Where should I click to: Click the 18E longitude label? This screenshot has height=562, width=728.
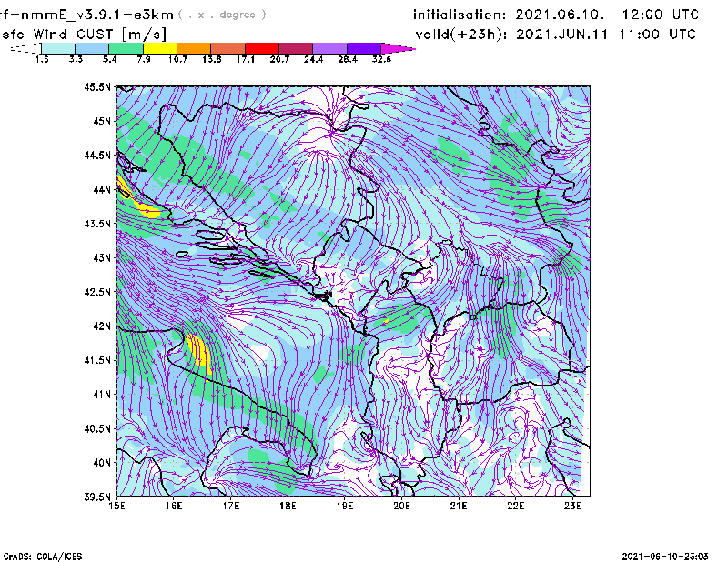click(288, 506)
